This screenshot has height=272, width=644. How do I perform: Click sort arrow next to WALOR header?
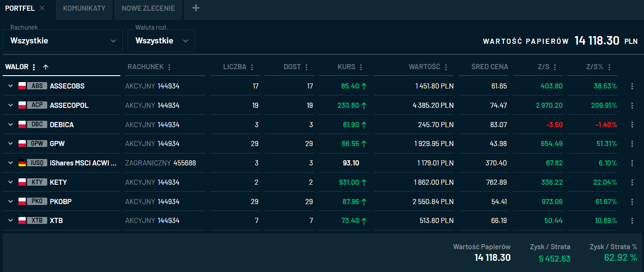tap(46, 67)
